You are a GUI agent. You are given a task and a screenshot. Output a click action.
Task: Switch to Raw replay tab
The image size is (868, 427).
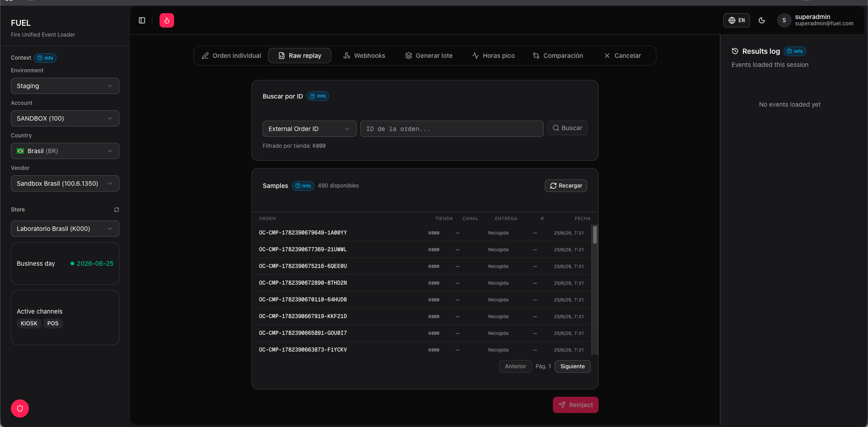pyautogui.click(x=300, y=56)
